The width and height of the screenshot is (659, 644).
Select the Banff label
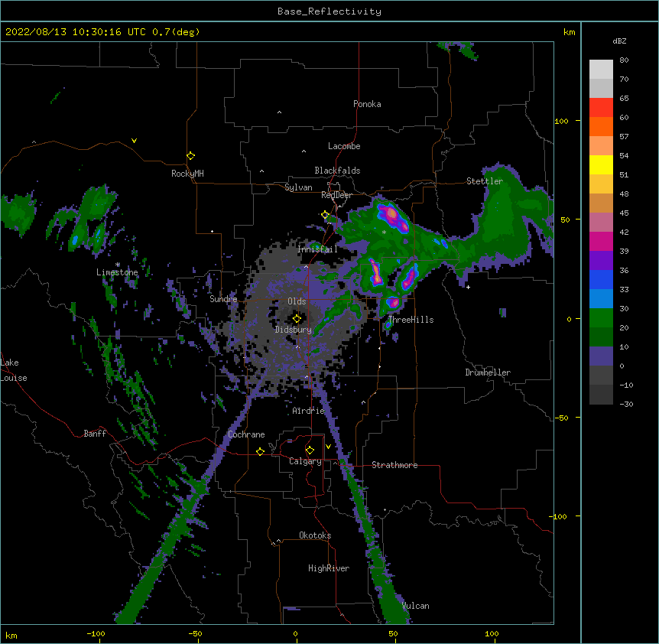click(x=95, y=434)
